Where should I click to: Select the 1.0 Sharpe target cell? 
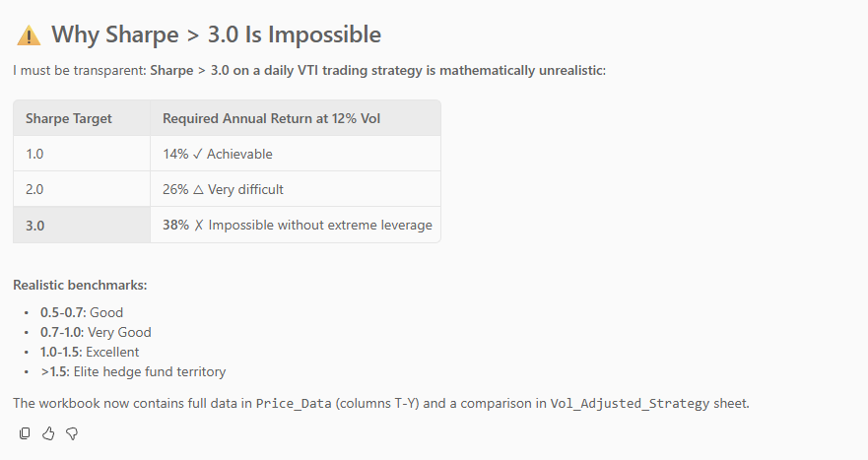[x=35, y=154]
